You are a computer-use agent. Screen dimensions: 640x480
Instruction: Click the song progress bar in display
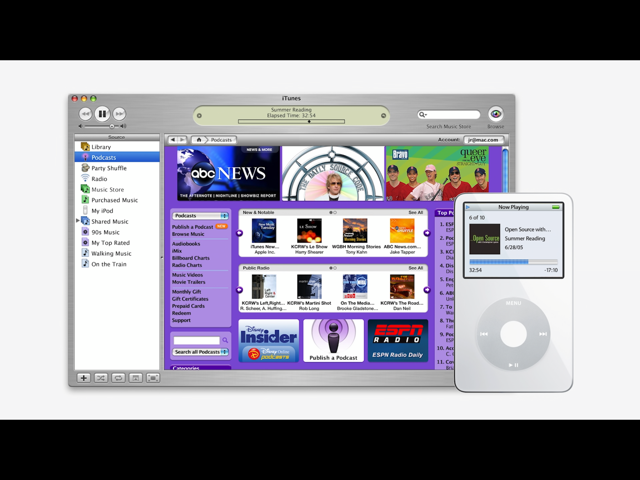(291, 121)
